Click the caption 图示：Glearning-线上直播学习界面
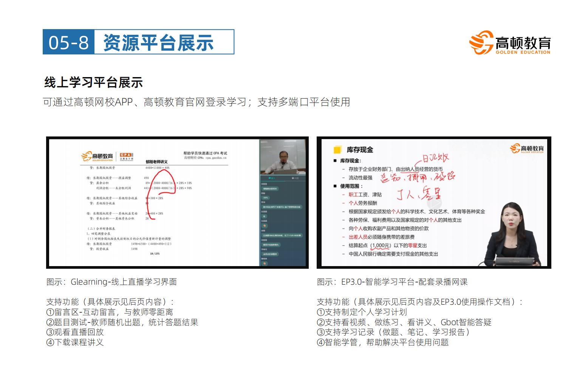This screenshot has width=588, height=378. coord(111,282)
